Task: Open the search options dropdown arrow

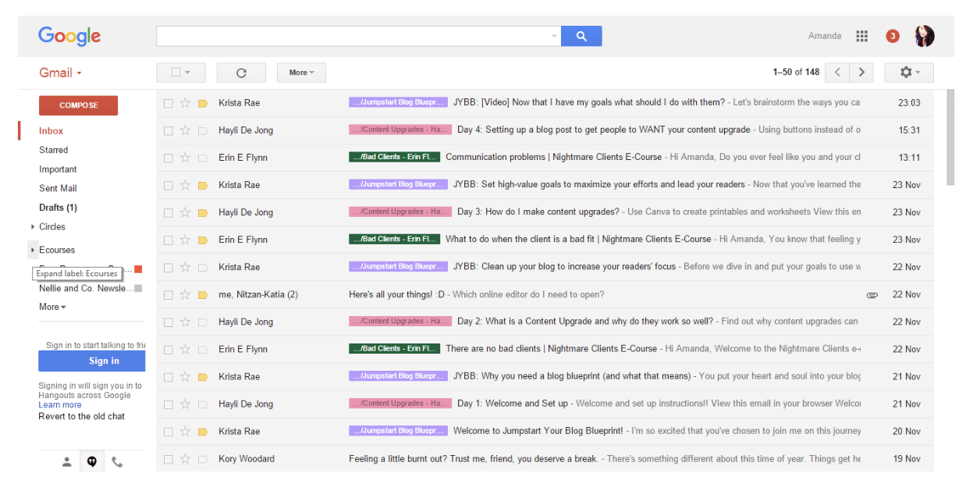Action: (554, 36)
